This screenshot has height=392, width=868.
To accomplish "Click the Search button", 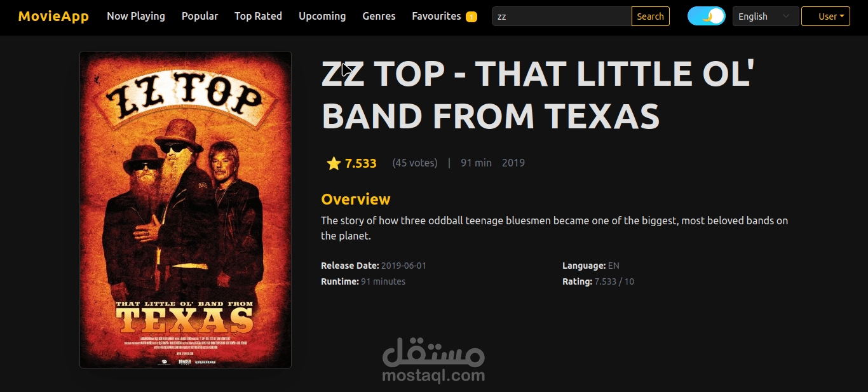I will 650,17.
